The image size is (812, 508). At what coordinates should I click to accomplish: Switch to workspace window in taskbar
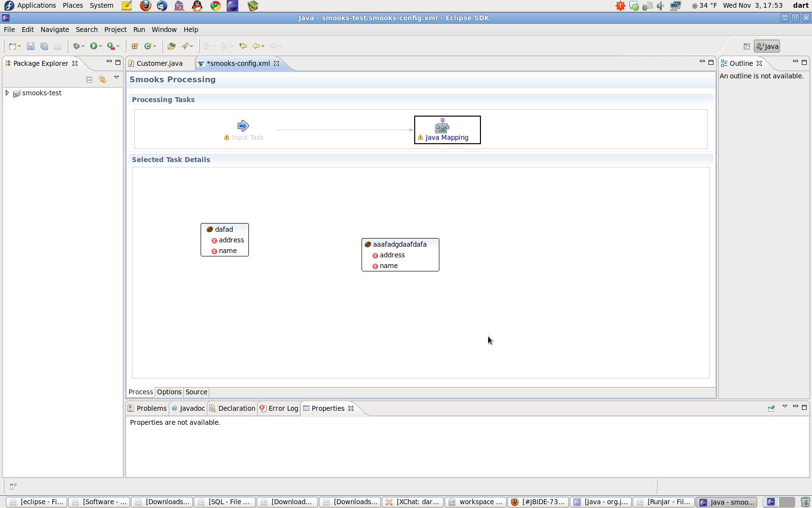[475, 502]
